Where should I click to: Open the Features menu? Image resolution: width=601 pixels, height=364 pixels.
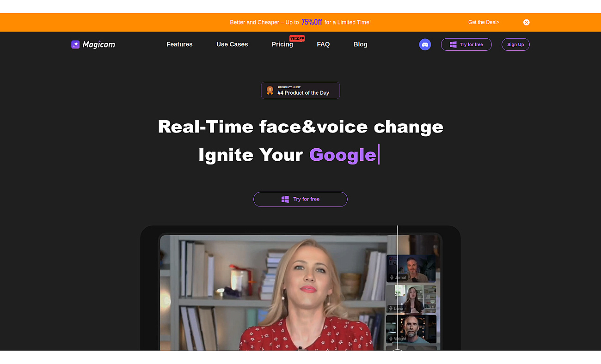point(179,44)
